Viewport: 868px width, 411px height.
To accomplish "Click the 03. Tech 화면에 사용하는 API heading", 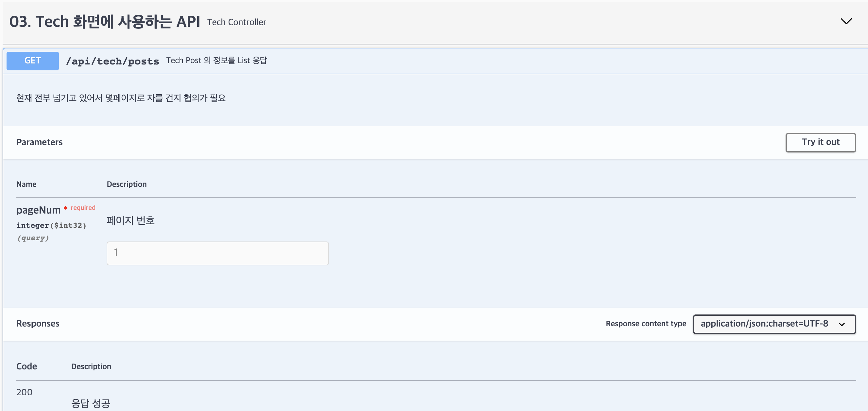I will point(105,22).
